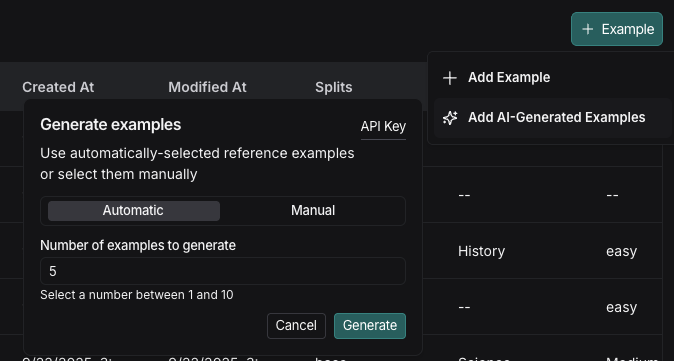
Task: Switch to Manual reference selection
Action: (312, 211)
